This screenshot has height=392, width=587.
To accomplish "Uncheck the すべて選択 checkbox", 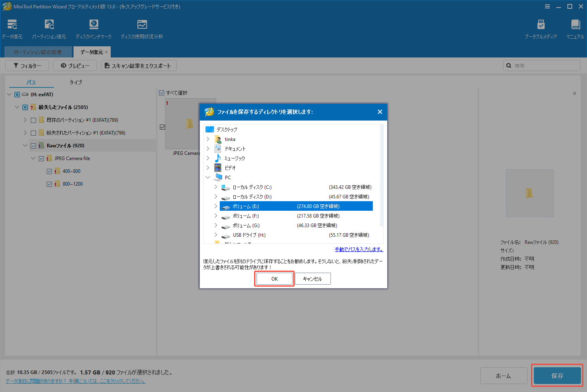I will (162, 93).
